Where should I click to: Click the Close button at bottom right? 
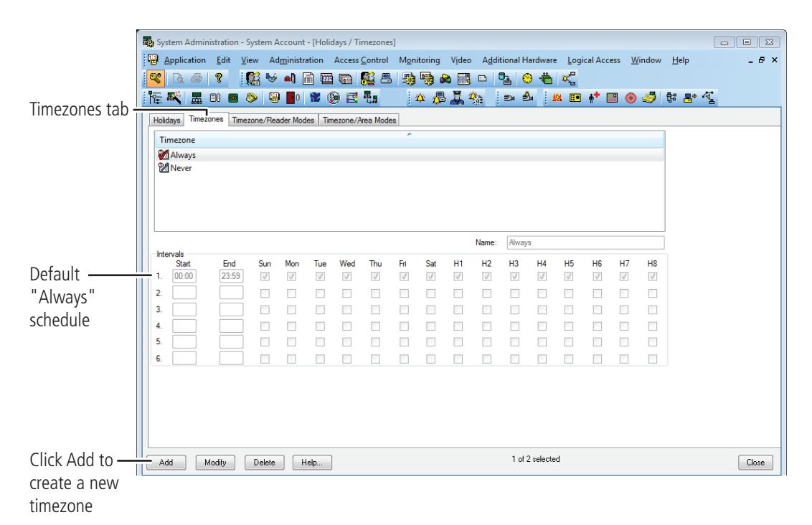tap(755, 463)
